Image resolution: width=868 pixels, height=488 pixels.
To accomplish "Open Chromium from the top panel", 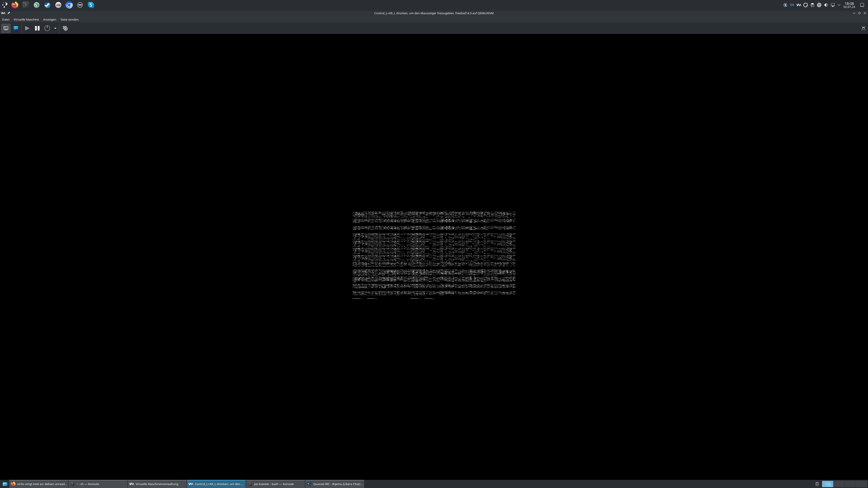I will coord(69,5).
